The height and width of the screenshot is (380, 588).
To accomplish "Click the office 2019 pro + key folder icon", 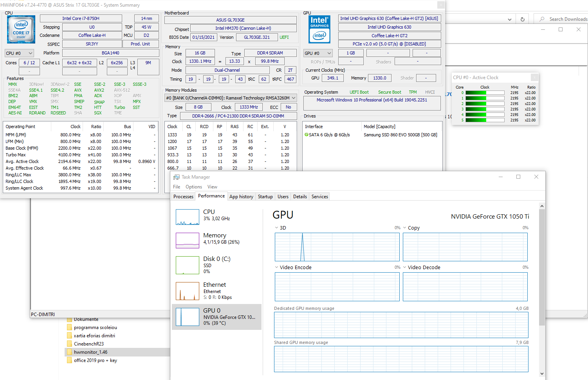I will tap(70, 360).
